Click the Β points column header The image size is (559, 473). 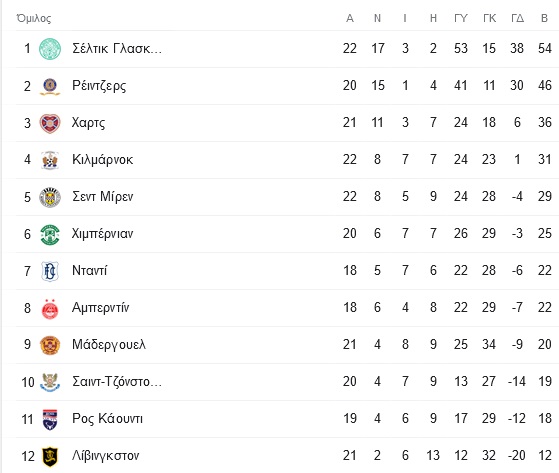[x=544, y=18]
